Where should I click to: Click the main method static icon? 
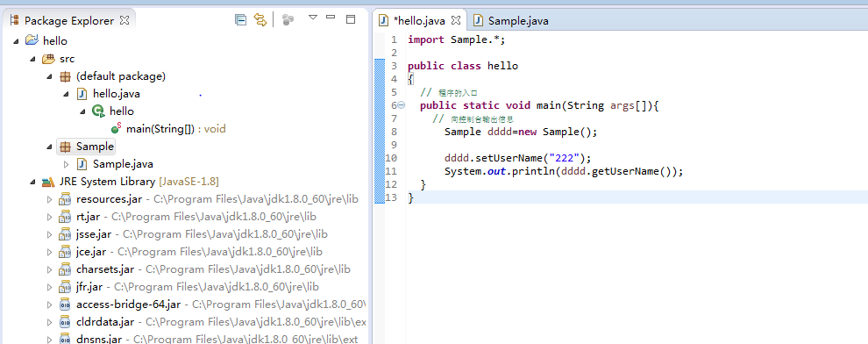[117, 128]
